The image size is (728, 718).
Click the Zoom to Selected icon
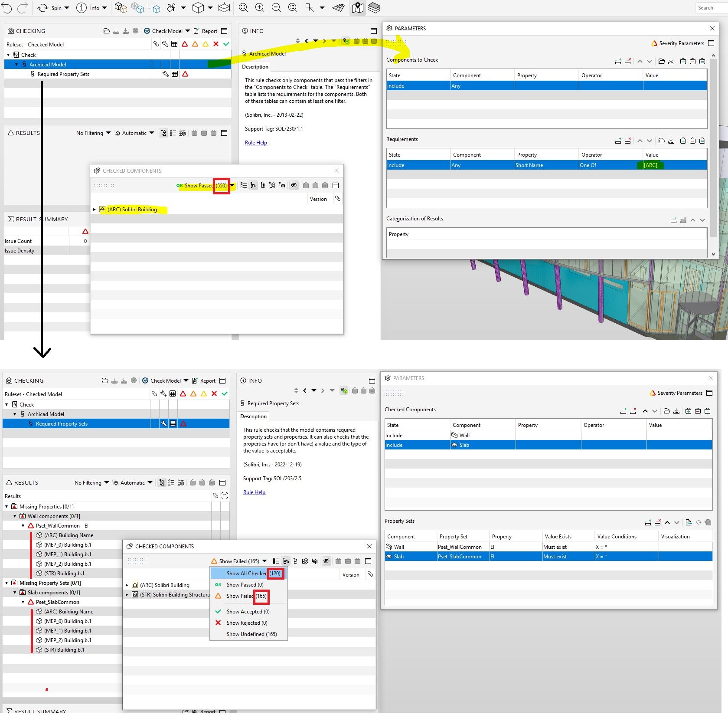pyautogui.click(x=293, y=8)
